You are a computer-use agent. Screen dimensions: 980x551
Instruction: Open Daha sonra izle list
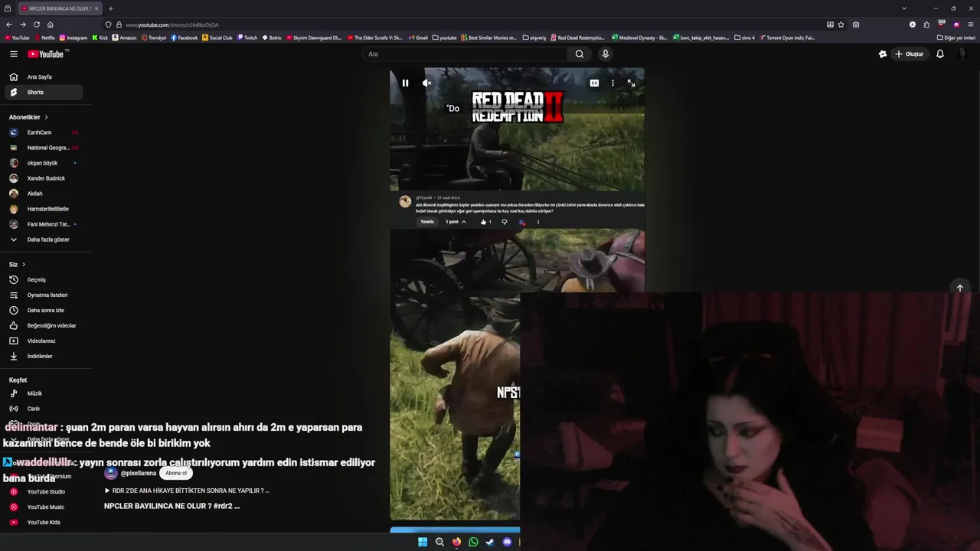(x=43, y=310)
